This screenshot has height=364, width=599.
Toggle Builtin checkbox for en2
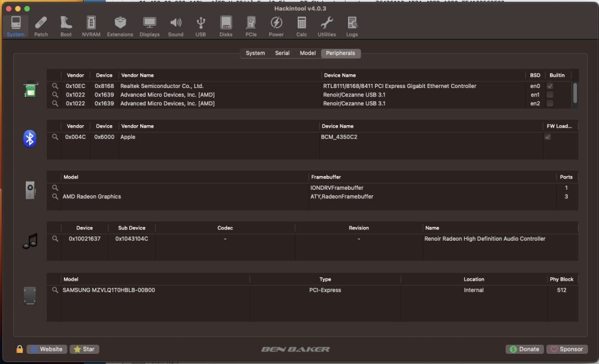pos(550,104)
